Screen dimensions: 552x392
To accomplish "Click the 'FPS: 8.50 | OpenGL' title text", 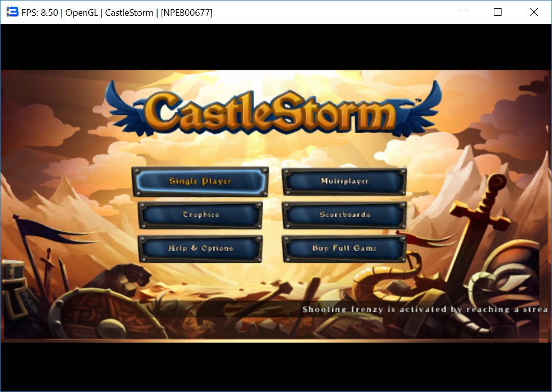I will pos(60,13).
